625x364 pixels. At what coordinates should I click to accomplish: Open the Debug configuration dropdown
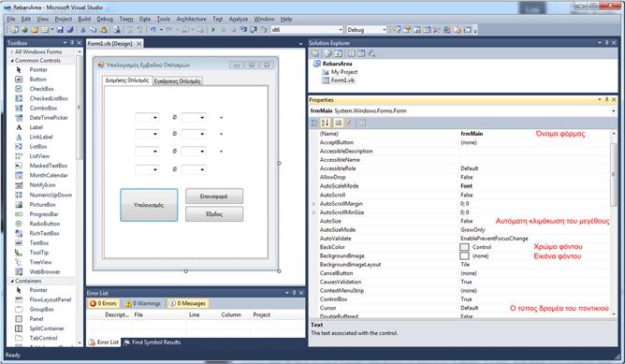pos(385,30)
